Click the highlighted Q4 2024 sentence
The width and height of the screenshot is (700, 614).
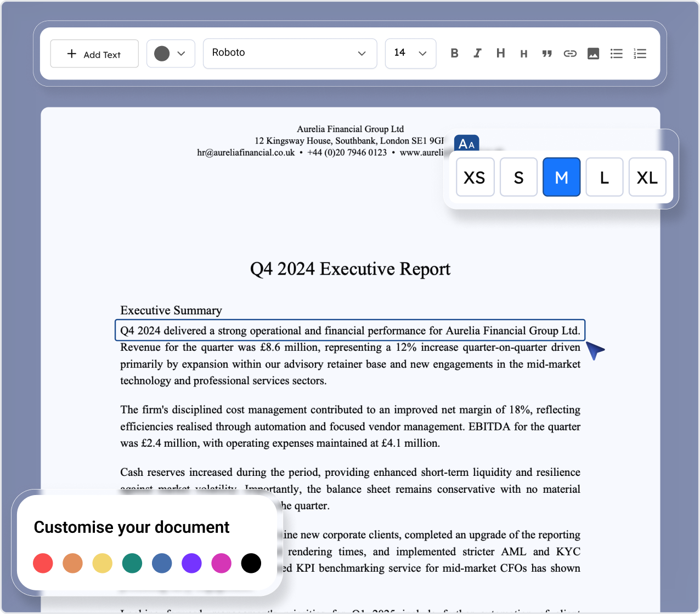(350, 331)
